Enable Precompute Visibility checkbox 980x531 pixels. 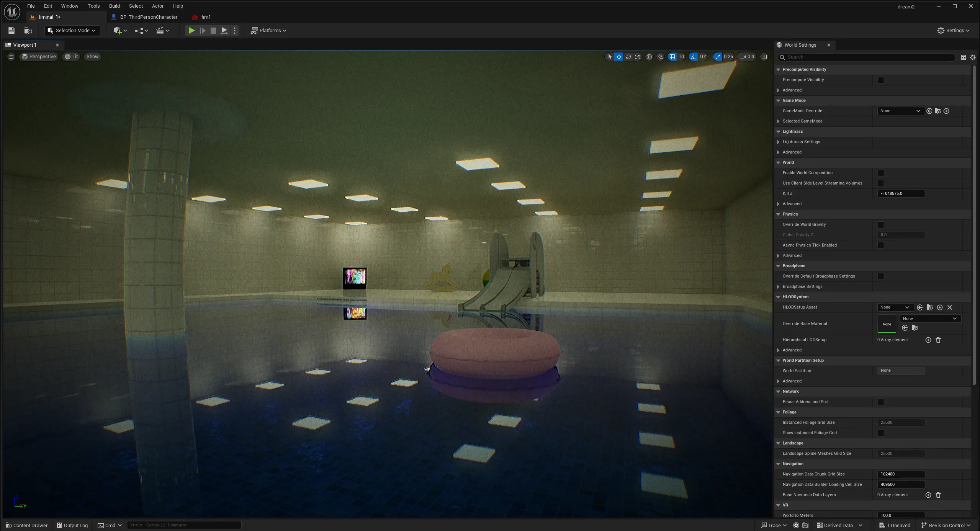[x=881, y=80]
